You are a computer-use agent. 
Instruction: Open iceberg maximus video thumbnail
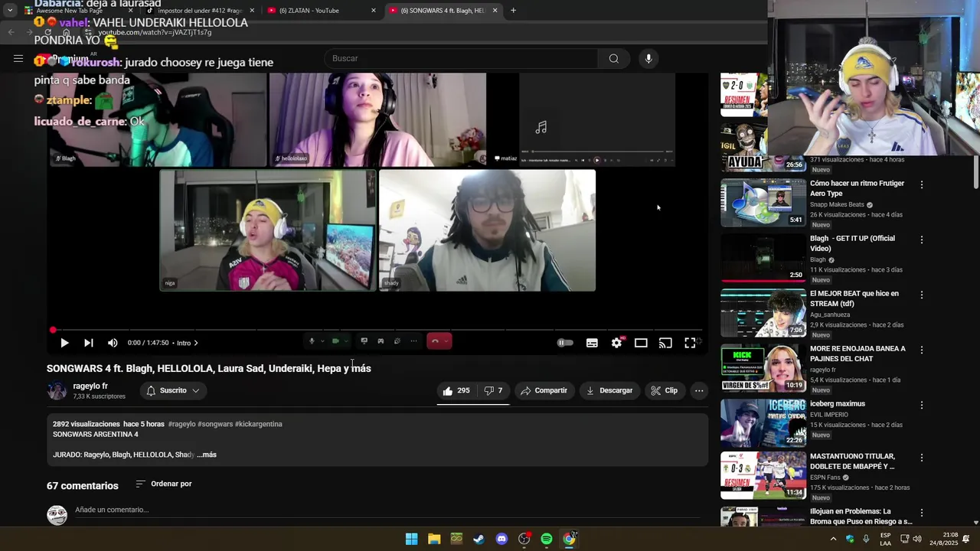click(x=763, y=422)
